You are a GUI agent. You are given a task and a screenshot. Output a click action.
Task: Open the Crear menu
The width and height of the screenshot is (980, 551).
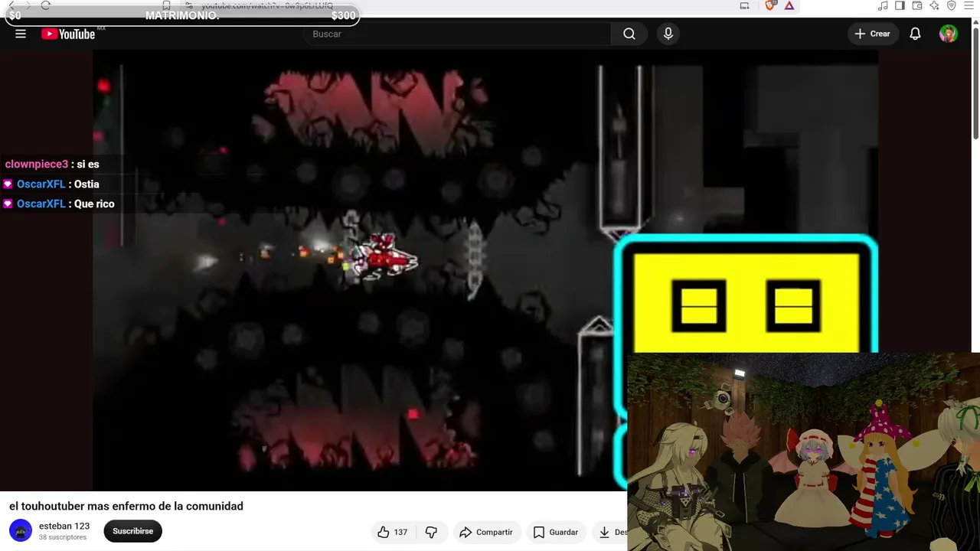873,34
